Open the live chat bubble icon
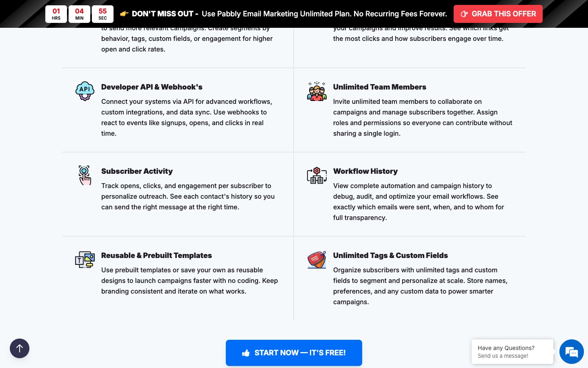Viewport: 588px width, 368px height. point(571,352)
